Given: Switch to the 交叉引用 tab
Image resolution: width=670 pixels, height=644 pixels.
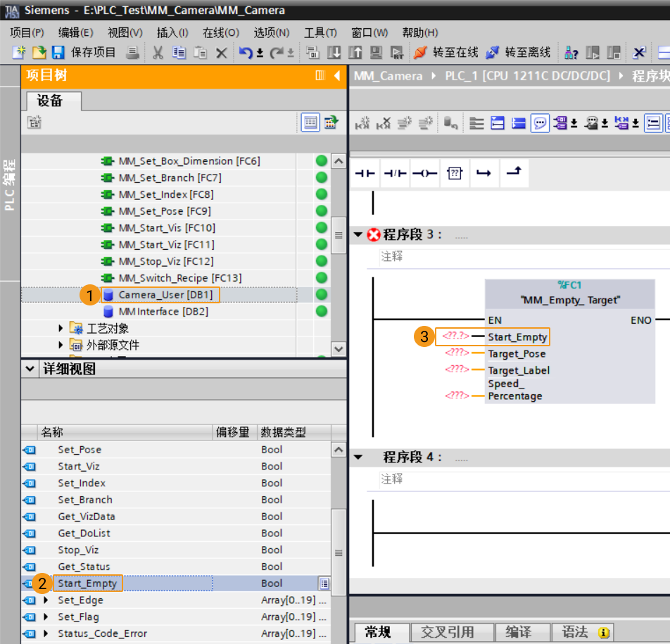Looking at the screenshot, I should coord(448,631).
